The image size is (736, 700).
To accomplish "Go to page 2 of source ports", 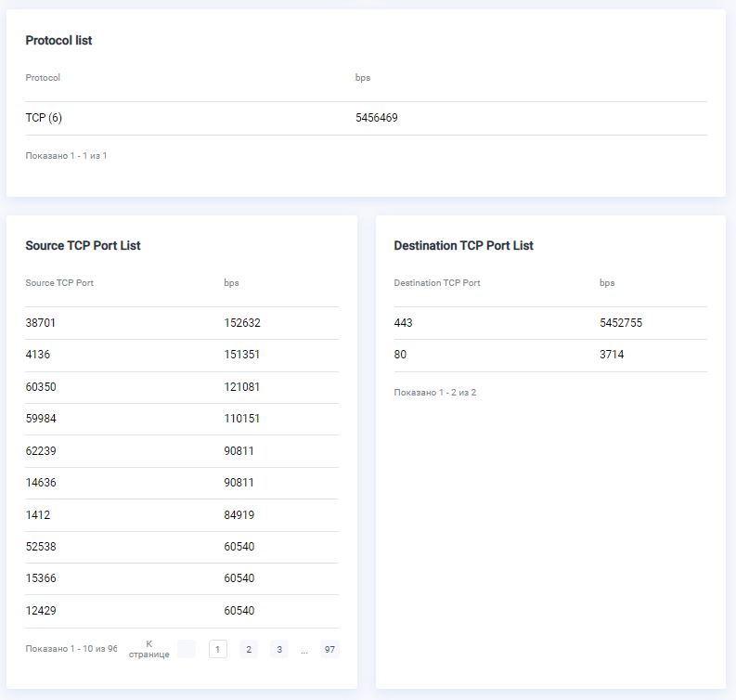I will point(249,650).
